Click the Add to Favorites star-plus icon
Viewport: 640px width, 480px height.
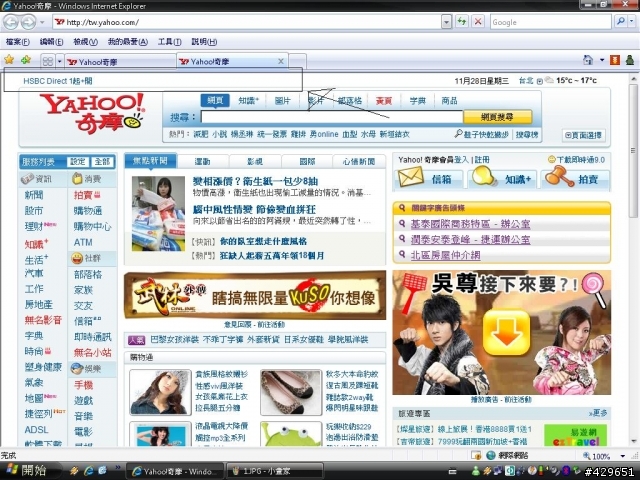[26, 60]
